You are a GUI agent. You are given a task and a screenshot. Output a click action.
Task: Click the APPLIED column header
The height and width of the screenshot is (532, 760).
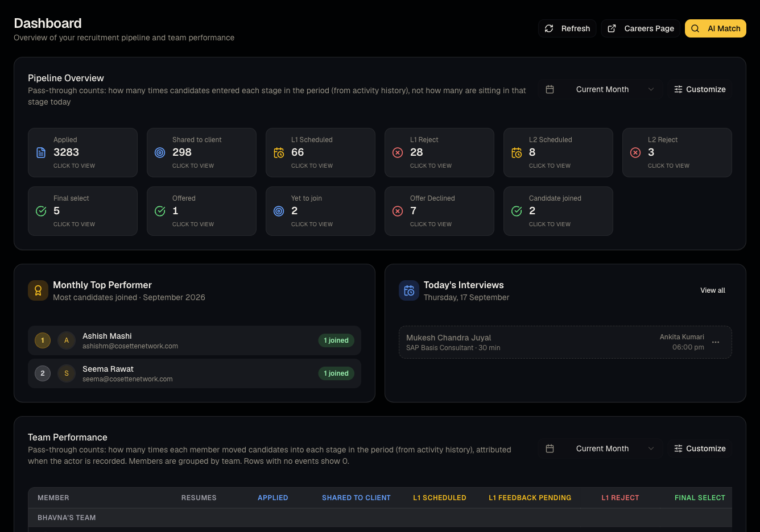click(273, 498)
